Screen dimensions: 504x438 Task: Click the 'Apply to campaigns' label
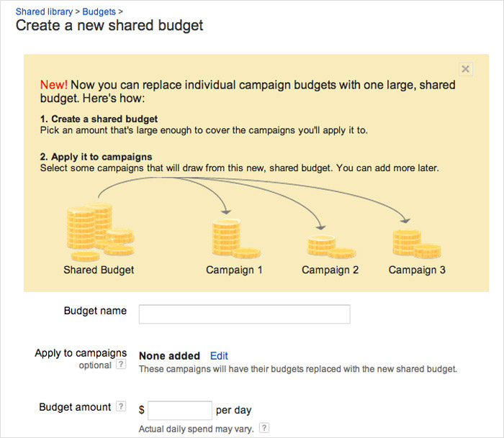pos(81,353)
